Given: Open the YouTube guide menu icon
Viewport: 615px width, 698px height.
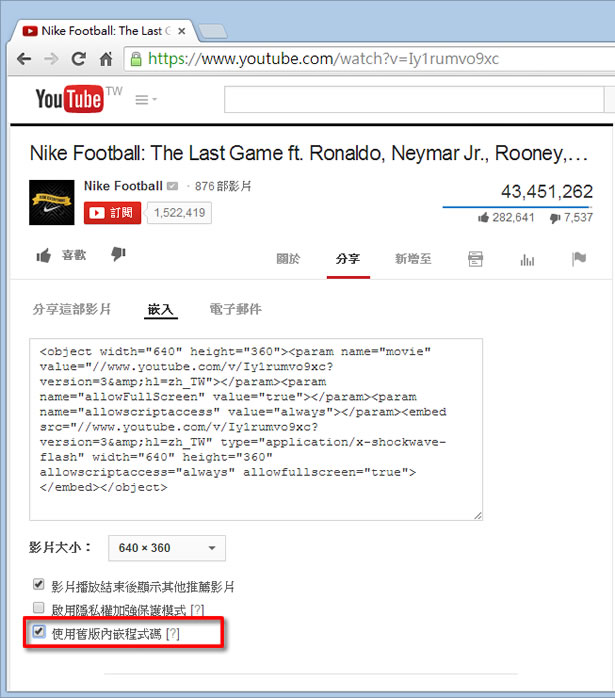Looking at the screenshot, I should [x=145, y=100].
